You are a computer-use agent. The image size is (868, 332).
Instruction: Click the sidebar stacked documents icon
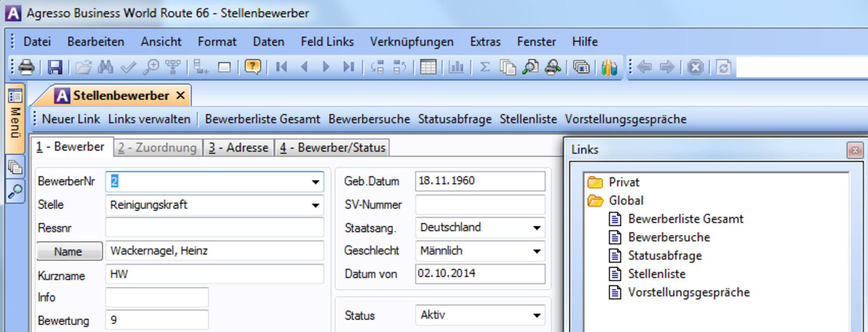pos(15,167)
